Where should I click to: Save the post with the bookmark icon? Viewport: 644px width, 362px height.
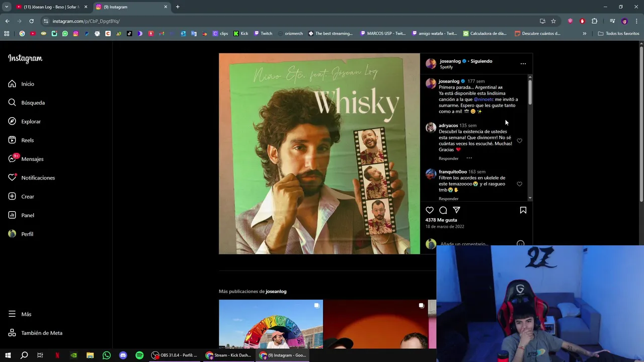tap(523, 210)
